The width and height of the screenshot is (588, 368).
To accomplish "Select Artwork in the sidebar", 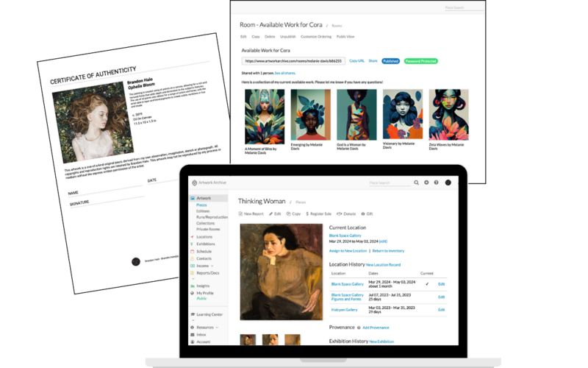I will (208, 198).
